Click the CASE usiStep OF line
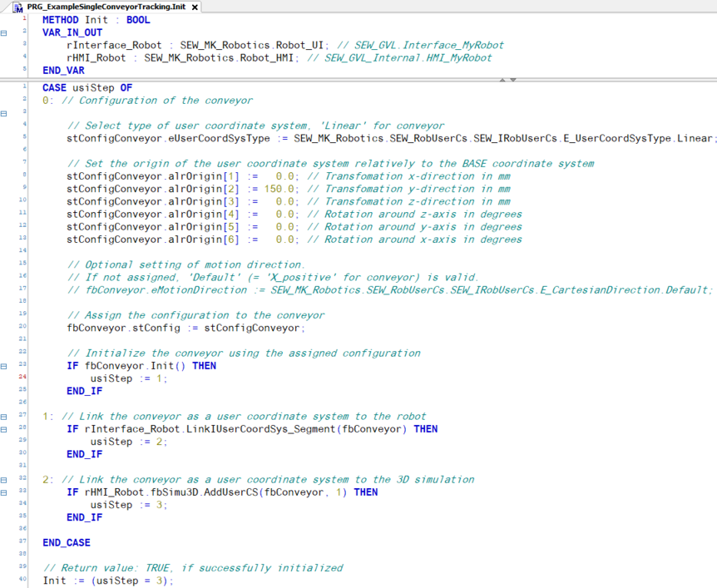Image resolution: width=717 pixels, height=588 pixels. (x=87, y=88)
